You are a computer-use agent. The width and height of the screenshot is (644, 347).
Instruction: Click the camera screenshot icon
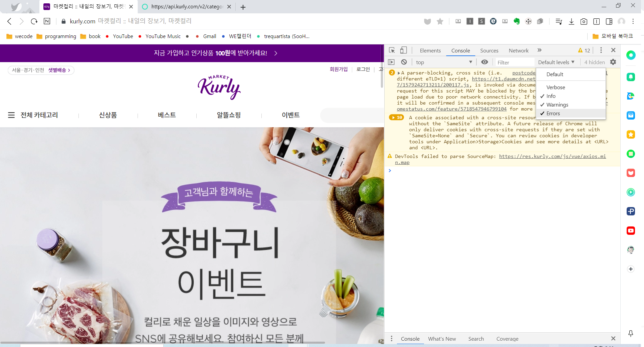coord(584,21)
